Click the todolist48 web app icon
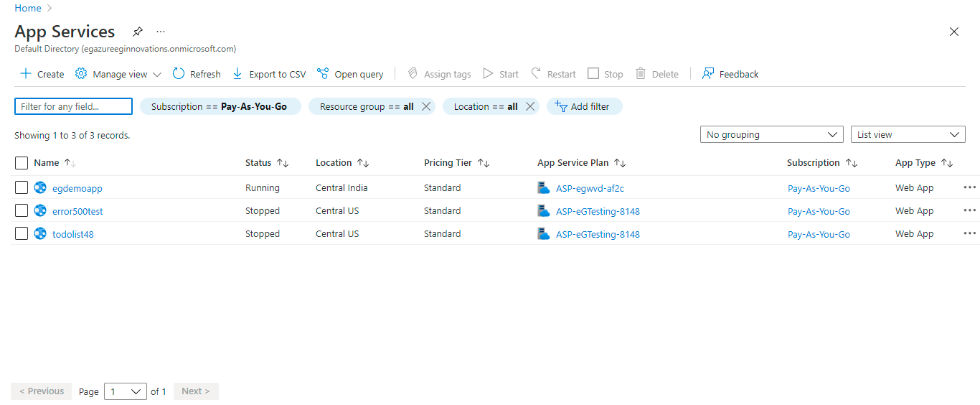The image size is (980, 405). 40,233
